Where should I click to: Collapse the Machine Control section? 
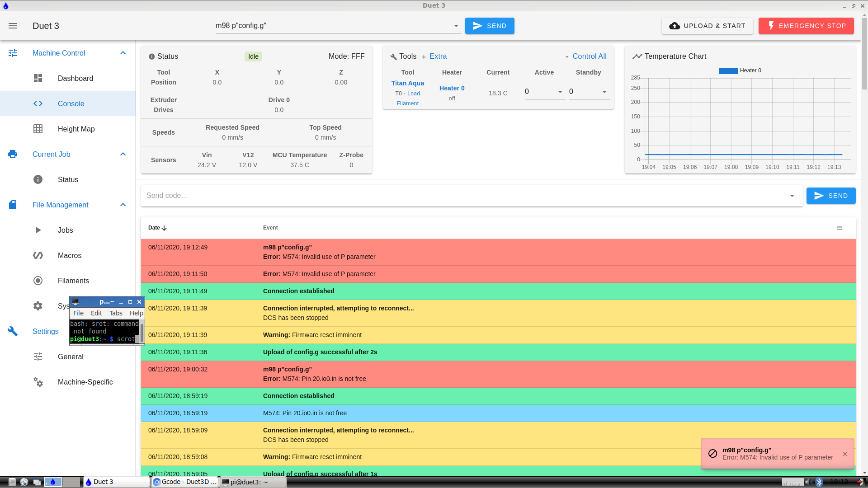[123, 53]
